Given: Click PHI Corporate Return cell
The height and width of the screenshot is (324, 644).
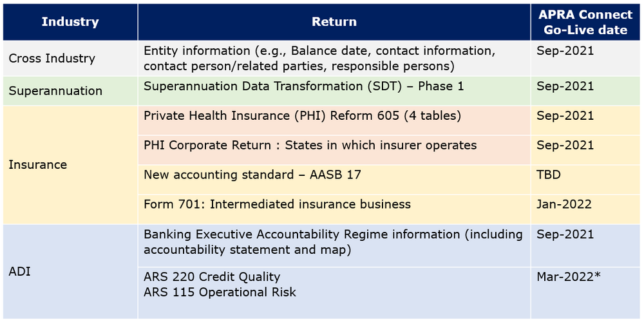Looking at the screenshot, I should point(310,145).
